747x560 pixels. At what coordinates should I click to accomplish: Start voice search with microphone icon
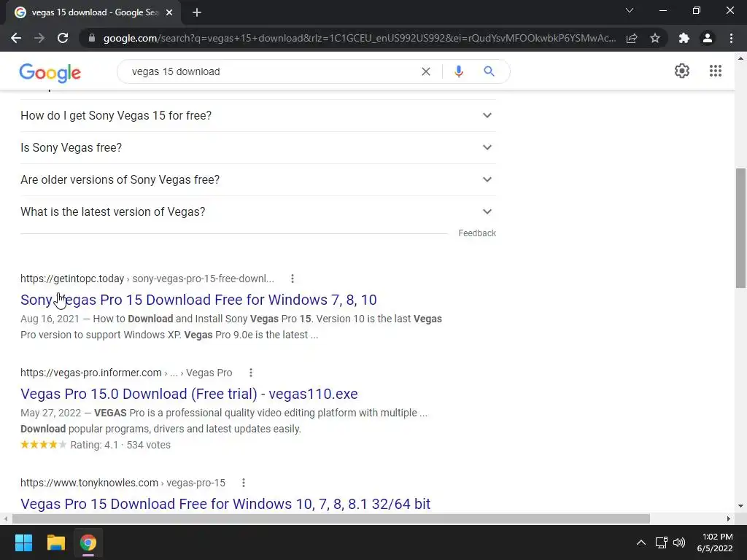click(459, 71)
